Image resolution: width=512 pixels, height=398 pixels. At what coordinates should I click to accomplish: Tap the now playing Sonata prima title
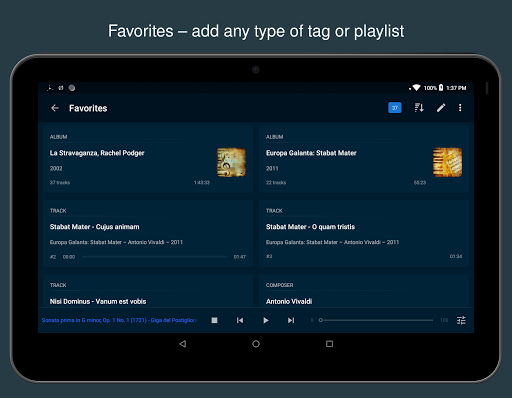pyautogui.click(x=119, y=320)
